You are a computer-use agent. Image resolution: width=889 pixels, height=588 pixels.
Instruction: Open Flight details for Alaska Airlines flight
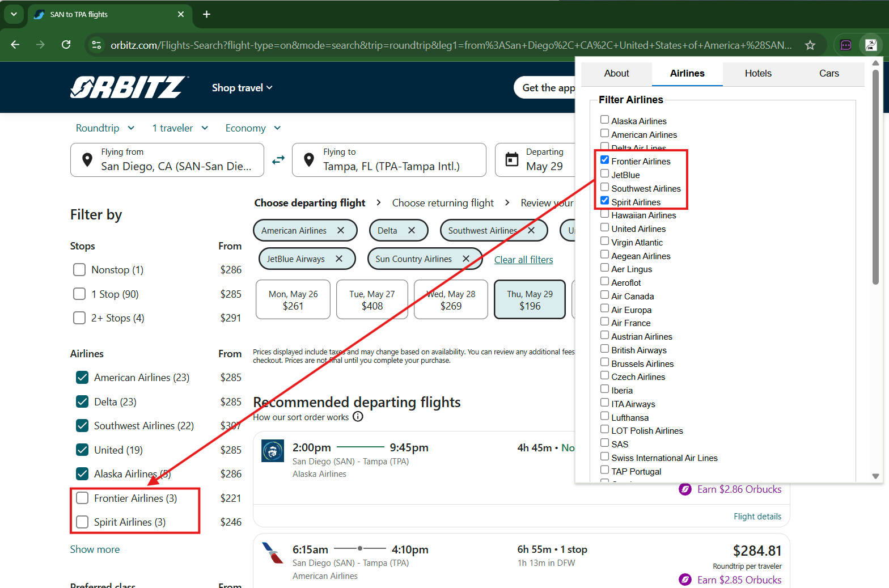757,516
